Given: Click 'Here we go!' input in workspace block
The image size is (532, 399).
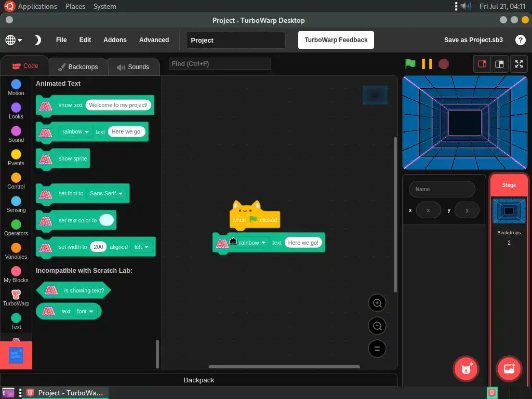Looking at the screenshot, I should [303, 243].
